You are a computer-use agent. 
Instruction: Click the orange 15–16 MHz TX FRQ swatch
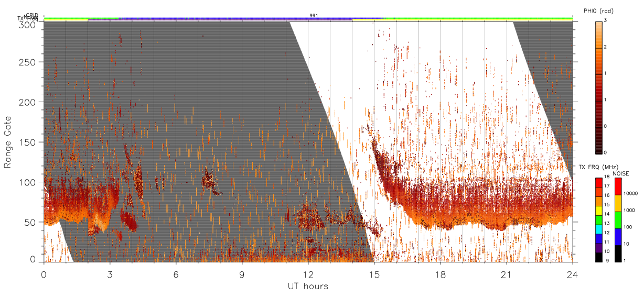pyautogui.click(x=599, y=202)
